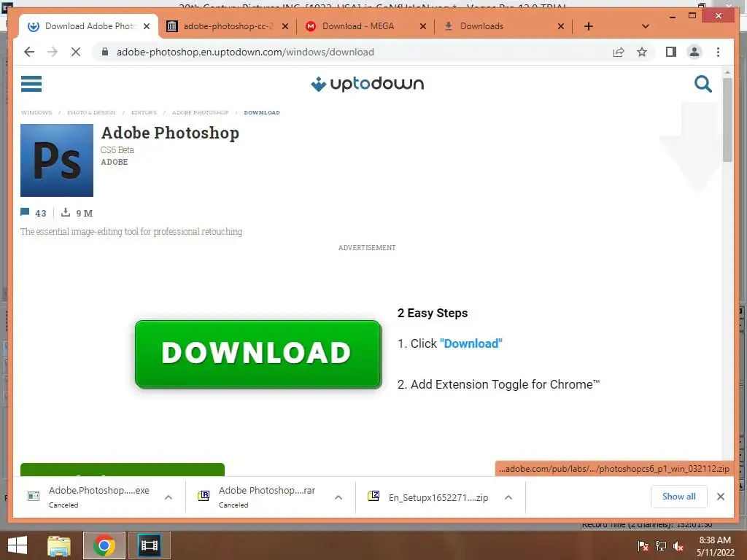
Task: Open the Chrome three-dot menu
Action: tap(718, 52)
